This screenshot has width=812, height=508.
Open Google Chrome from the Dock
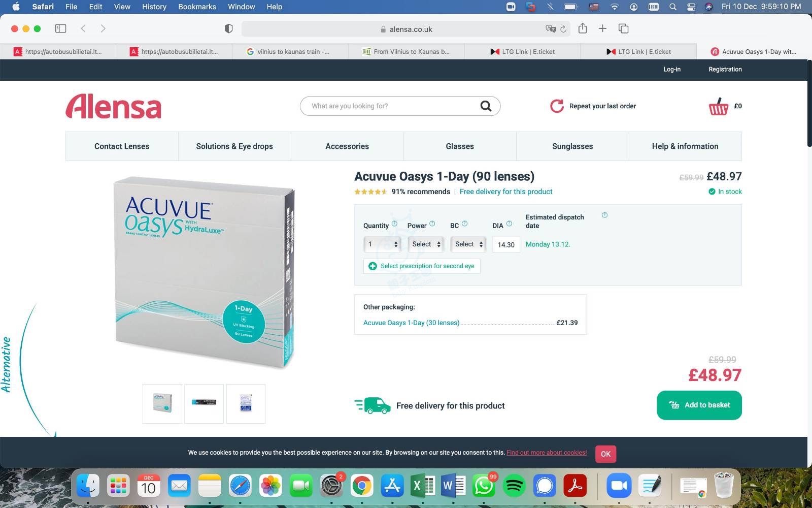[362, 486]
